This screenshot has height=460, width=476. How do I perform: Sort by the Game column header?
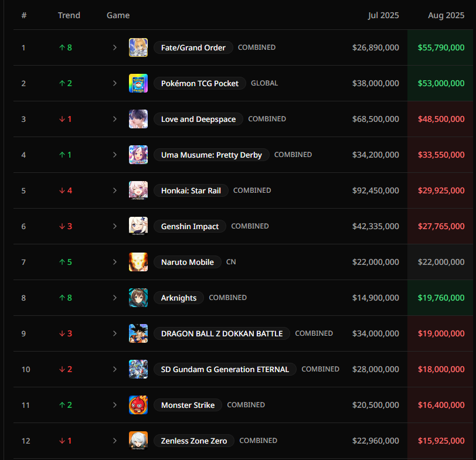(118, 15)
